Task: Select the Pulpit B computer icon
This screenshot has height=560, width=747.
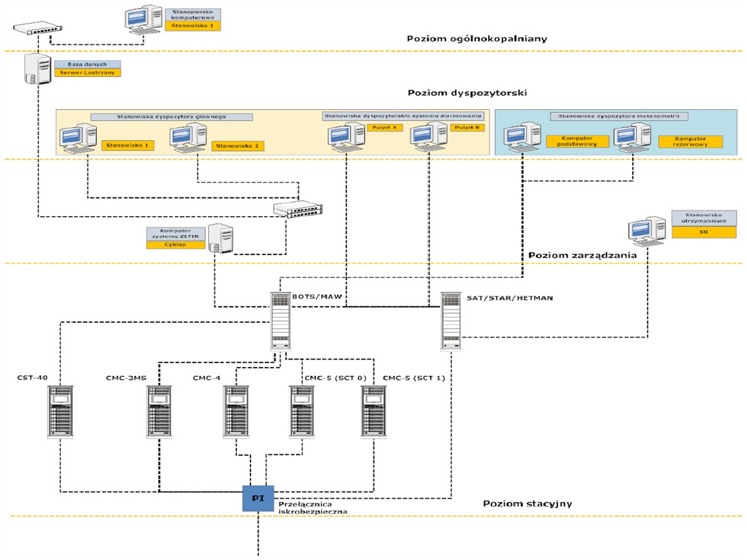Action: point(429,137)
